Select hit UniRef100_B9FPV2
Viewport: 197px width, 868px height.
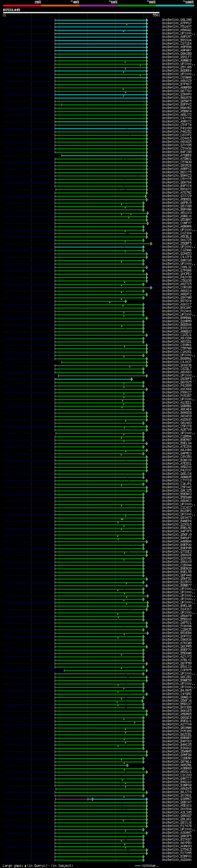coord(177,104)
